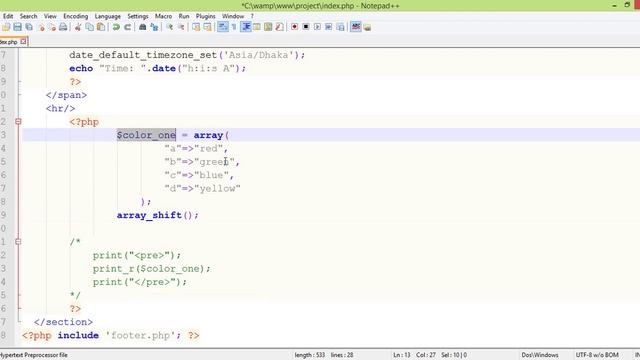Click the last toolbar icon after ABC

point(367,27)
